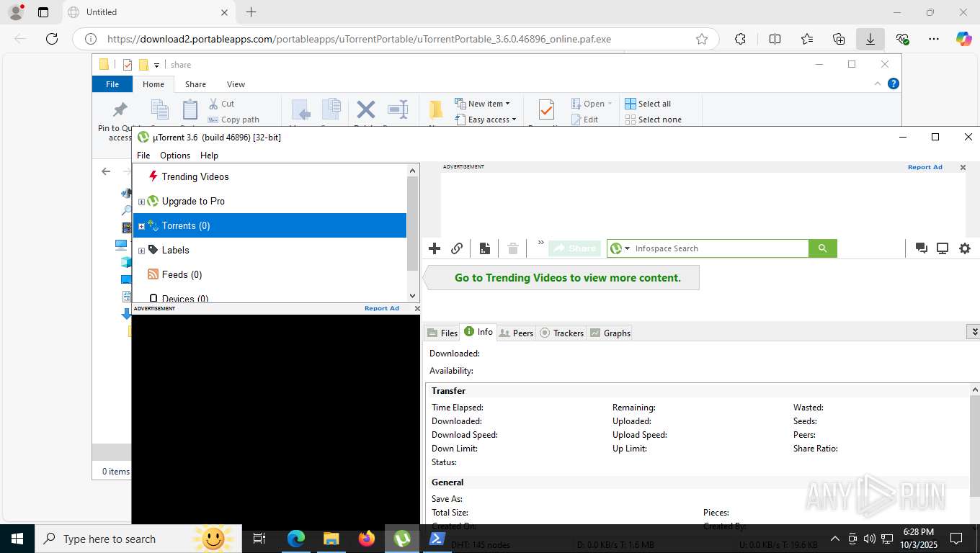Expand the Labels tree node
This screenshot has width=980, height=553.
tap(141, 251)
